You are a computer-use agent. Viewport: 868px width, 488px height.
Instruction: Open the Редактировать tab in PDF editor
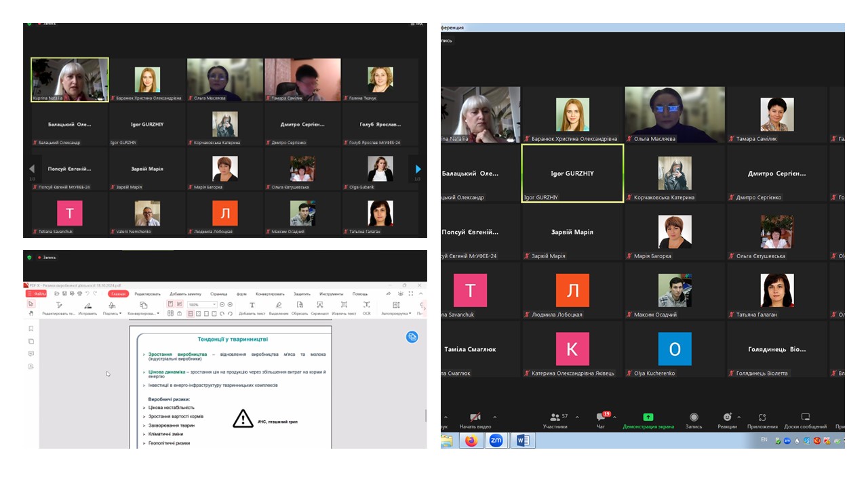pos(147,294)
